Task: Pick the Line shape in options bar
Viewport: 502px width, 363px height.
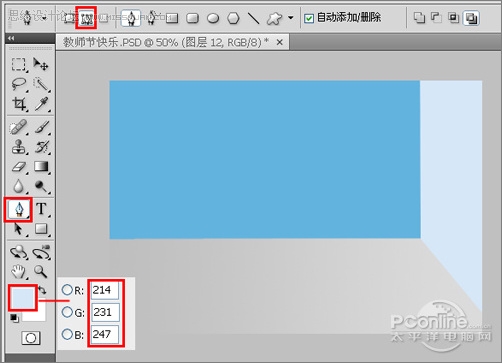Action: coord(254,18)
